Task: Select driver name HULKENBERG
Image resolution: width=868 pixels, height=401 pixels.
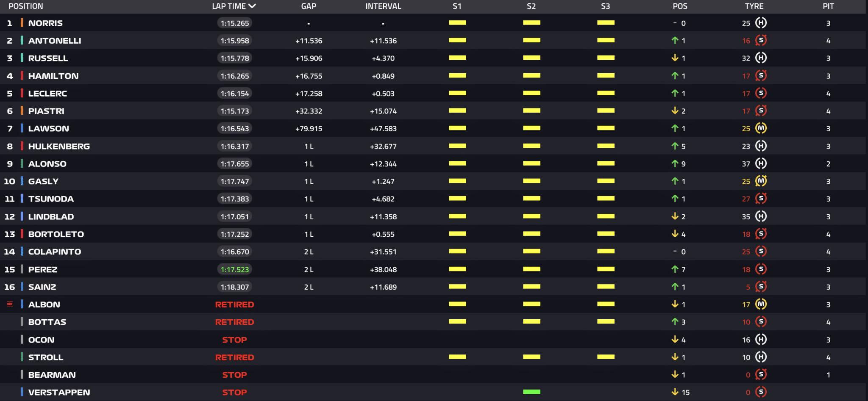Action: [x=59, y=147]
